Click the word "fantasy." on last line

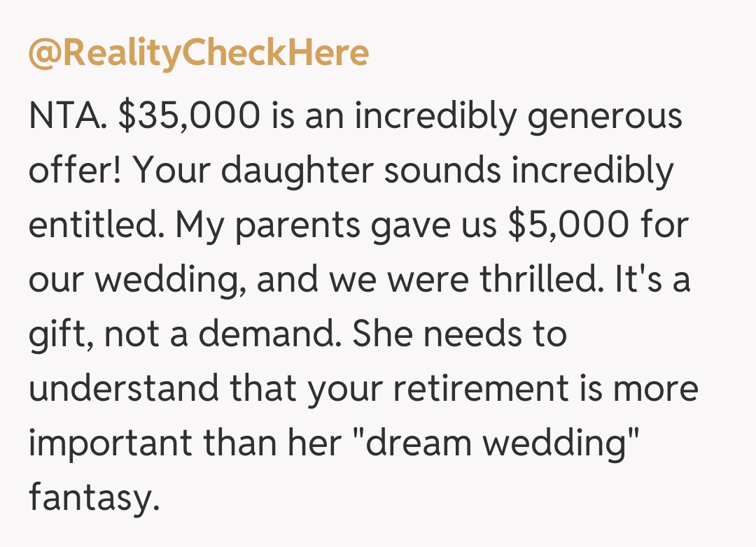tap(90, 499)
